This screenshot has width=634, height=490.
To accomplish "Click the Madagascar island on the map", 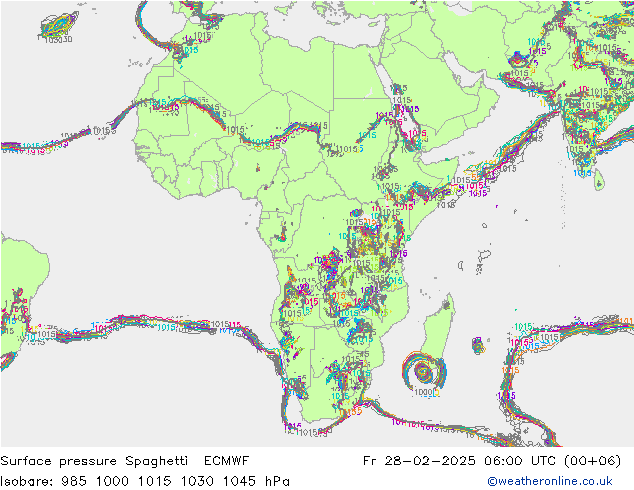I will 438,328.
